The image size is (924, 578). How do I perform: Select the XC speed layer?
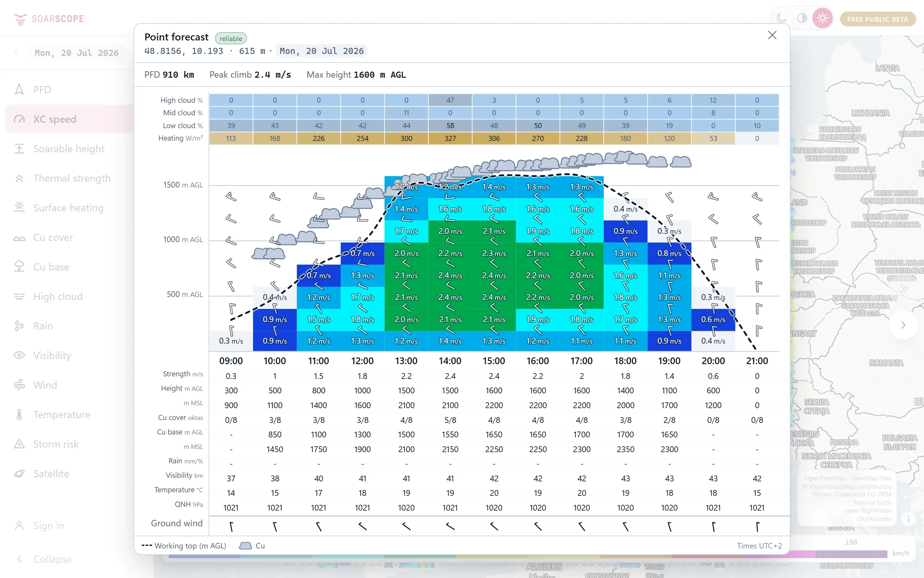(69, 119)
